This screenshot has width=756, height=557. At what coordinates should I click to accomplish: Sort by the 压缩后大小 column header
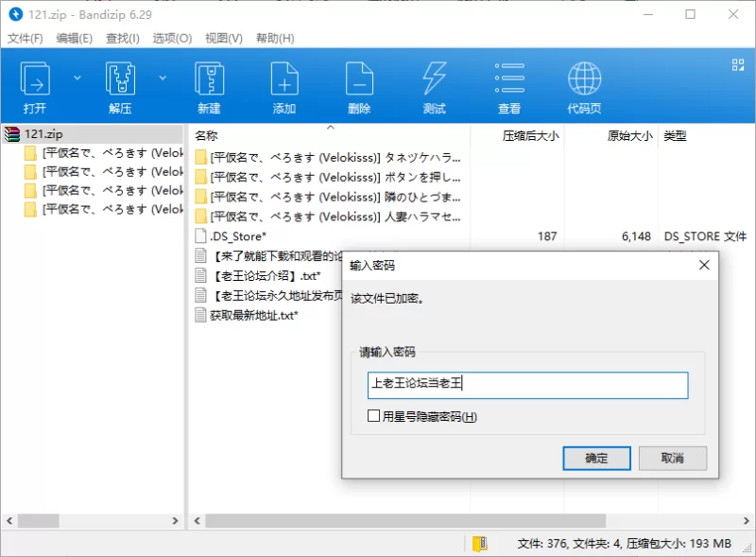click(x=530, y=135)
